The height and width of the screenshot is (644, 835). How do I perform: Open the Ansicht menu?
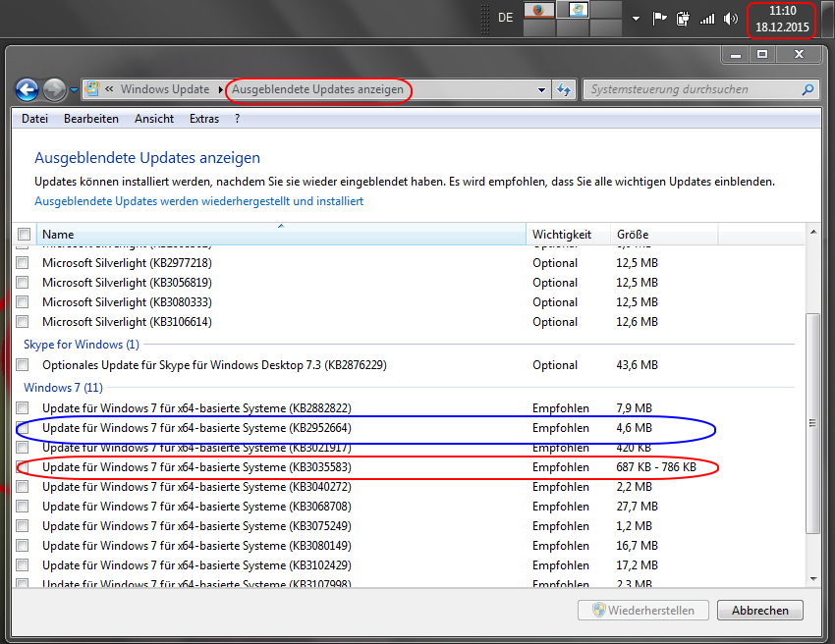click(154, 119)
